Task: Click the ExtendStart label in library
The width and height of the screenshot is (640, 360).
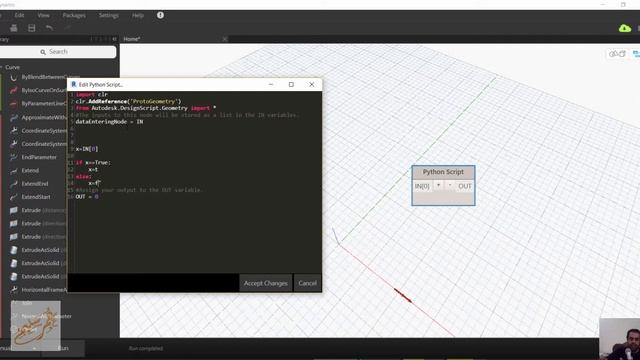Action: coord(36,197)
